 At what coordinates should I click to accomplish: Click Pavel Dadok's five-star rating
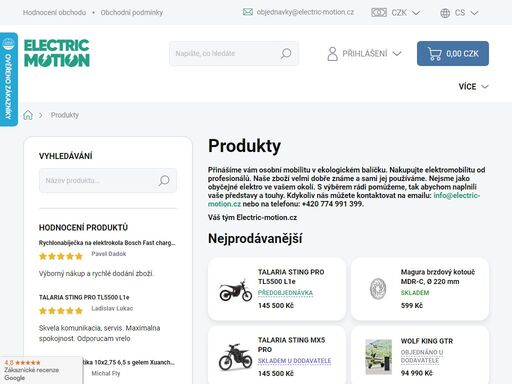pyautogui.click(x=61, y=256)
